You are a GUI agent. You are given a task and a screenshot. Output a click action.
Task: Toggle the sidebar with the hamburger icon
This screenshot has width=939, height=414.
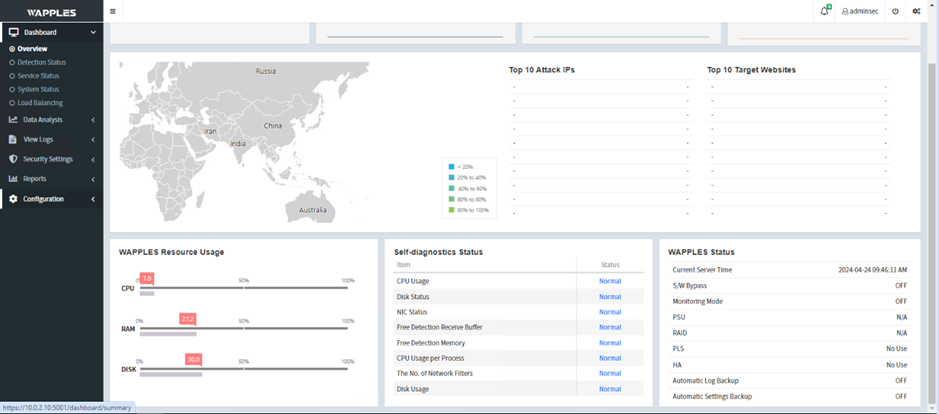[113, 11]
